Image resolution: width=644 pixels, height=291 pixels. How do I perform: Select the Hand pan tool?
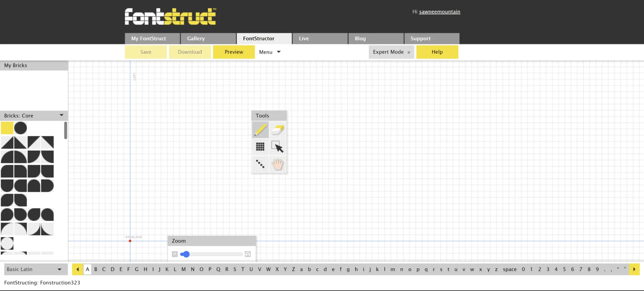click(x=278, y=164)
